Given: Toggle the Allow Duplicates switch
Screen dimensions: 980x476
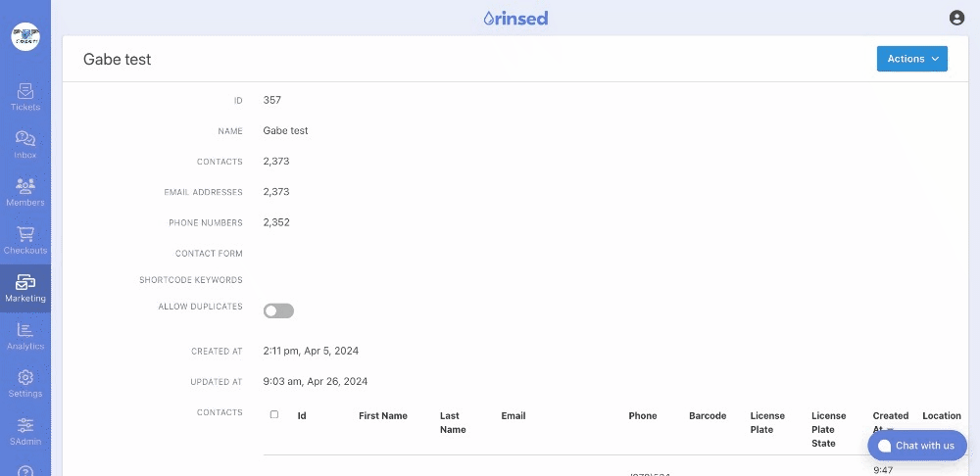Looking at the screenshot, I should [x=278, y=311].
